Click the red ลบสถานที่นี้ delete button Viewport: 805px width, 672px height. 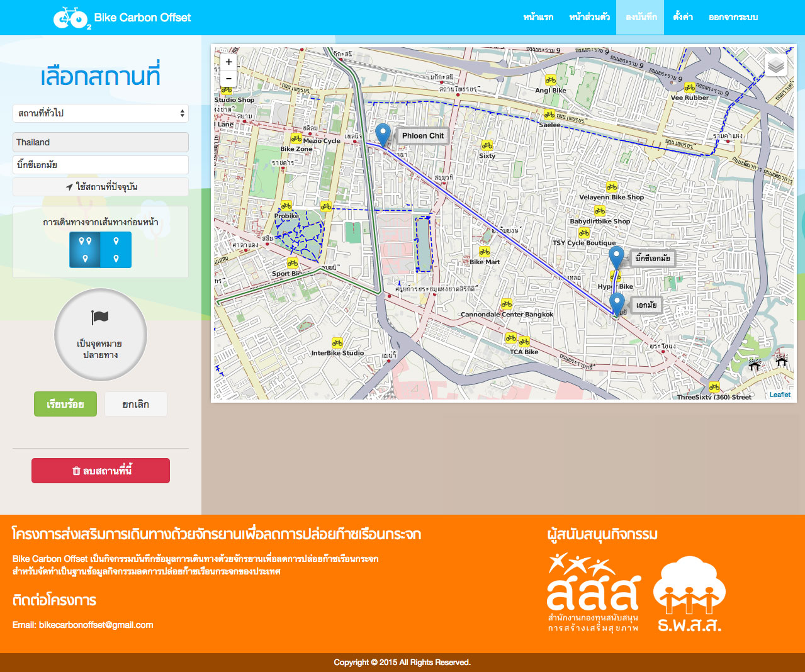click(101, 471)
